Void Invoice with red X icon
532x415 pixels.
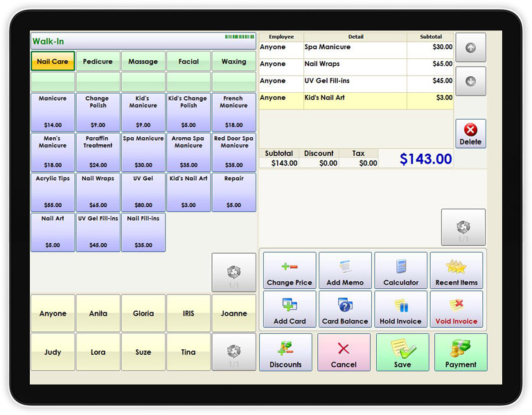tap(456, 309)
